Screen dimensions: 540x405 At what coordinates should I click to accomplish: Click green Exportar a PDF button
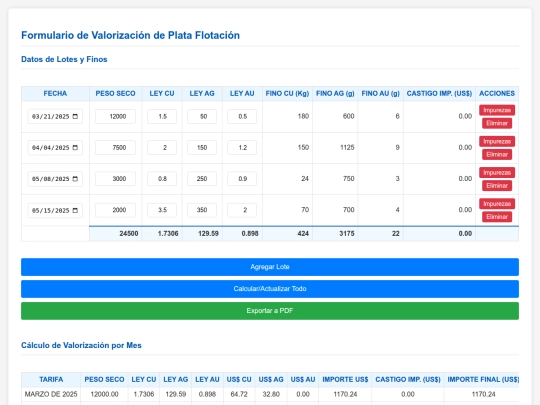[x=270, y=311]
